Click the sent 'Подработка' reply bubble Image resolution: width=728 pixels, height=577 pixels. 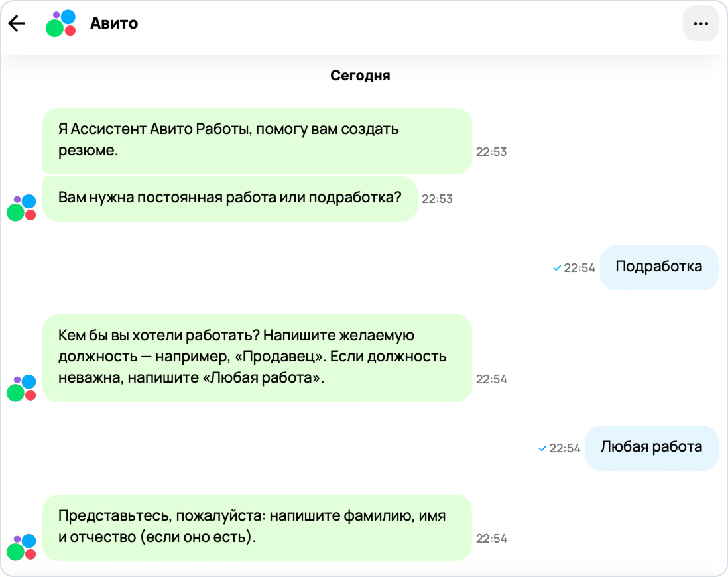658,267
